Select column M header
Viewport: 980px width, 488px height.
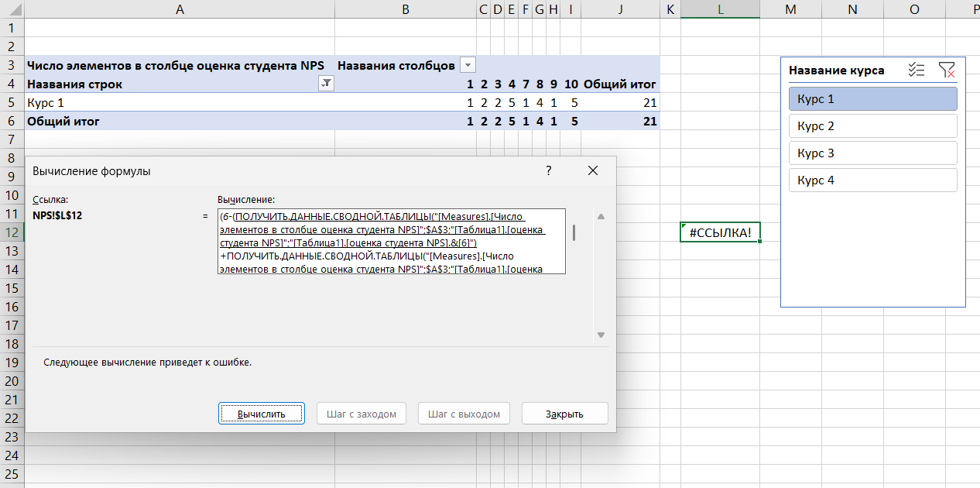(x=790, y=9)
